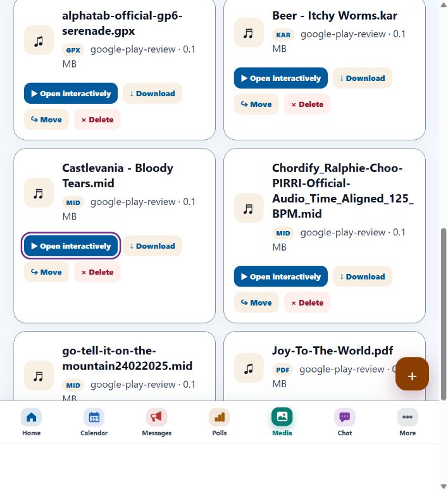
Task: Download the Chordify Ralphie-Choo mid file
Action: tap(362, 277)
